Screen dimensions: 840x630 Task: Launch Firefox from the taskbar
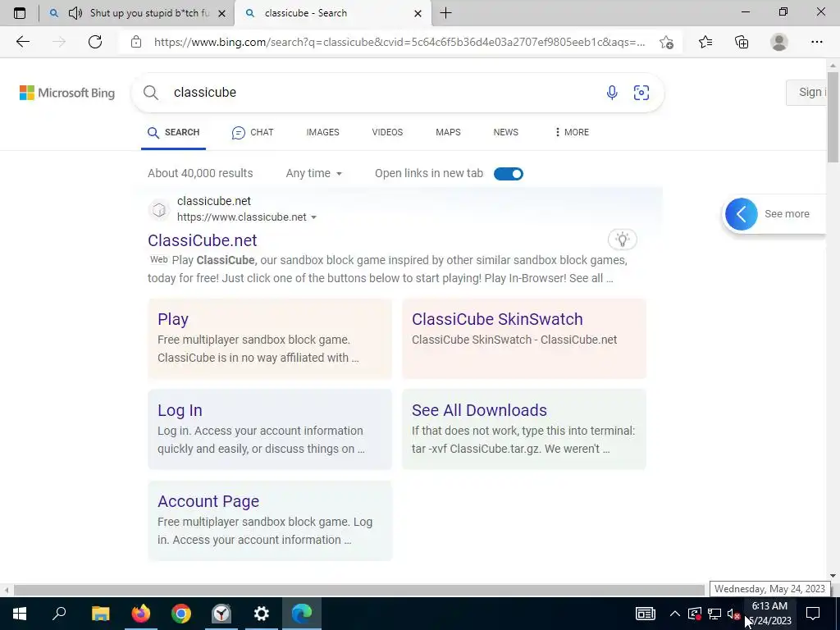(x=141, y=614)
